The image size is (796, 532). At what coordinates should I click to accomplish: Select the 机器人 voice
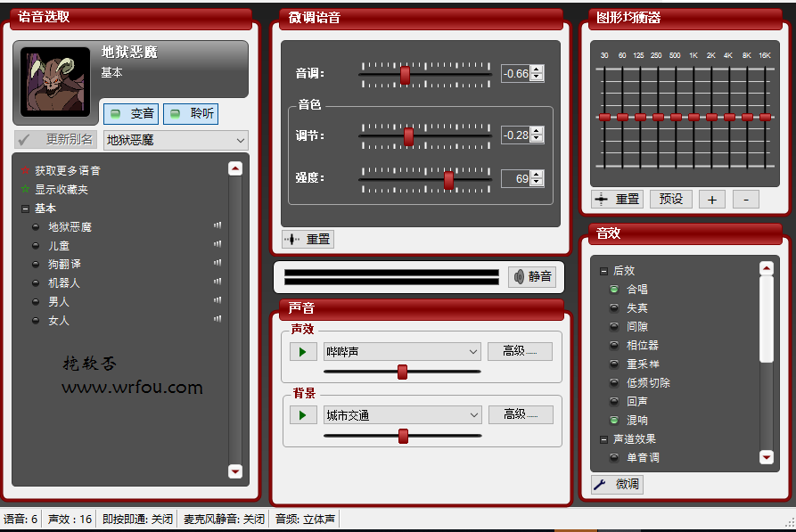pos(64,282)
